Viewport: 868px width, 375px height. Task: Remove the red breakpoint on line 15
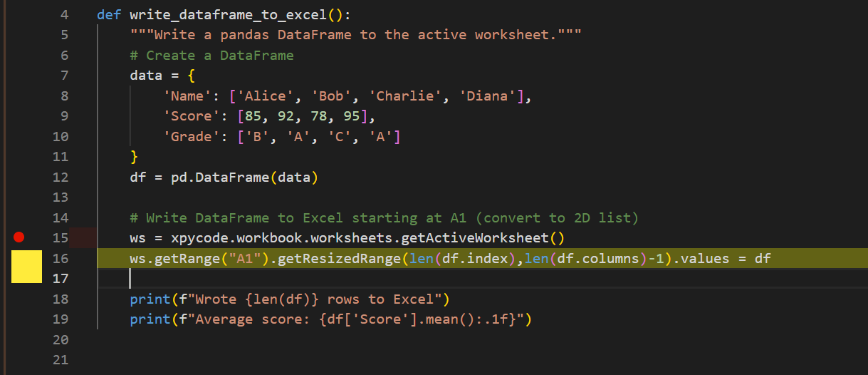click(19, 237)
